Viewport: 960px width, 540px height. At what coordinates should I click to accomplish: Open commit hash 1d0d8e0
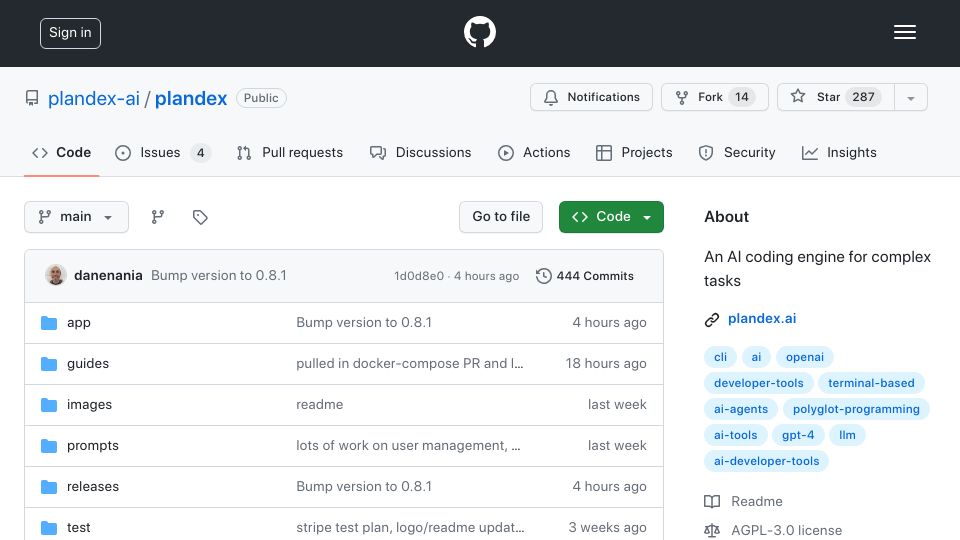(419, 276)
